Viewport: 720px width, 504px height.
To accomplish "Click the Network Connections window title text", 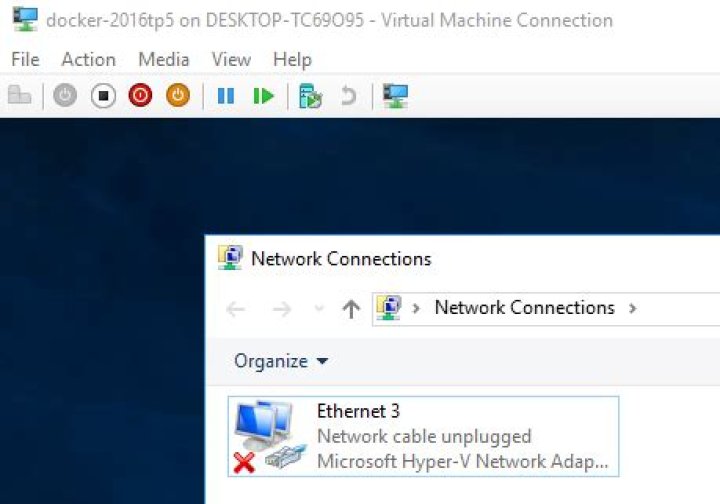I will 341,259.
